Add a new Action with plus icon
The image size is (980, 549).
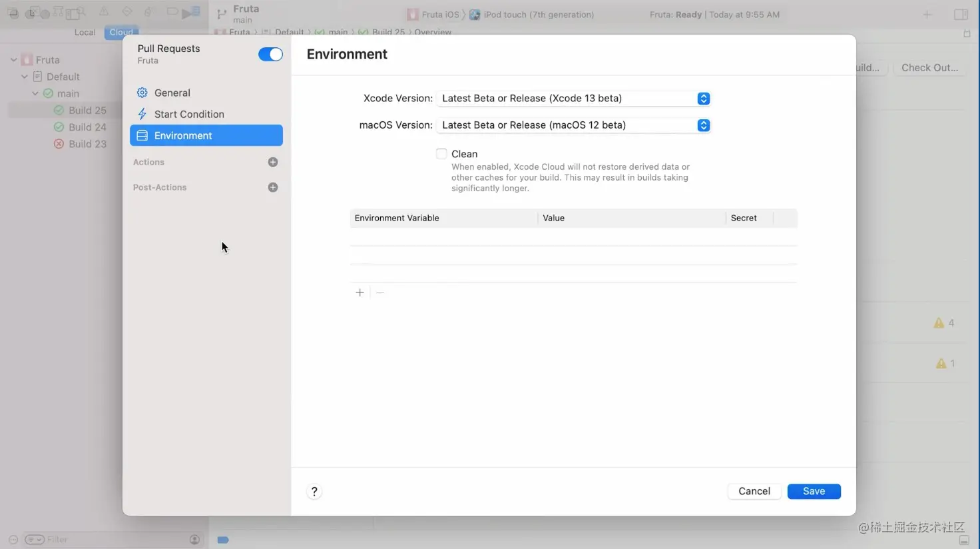click(273, 162)
